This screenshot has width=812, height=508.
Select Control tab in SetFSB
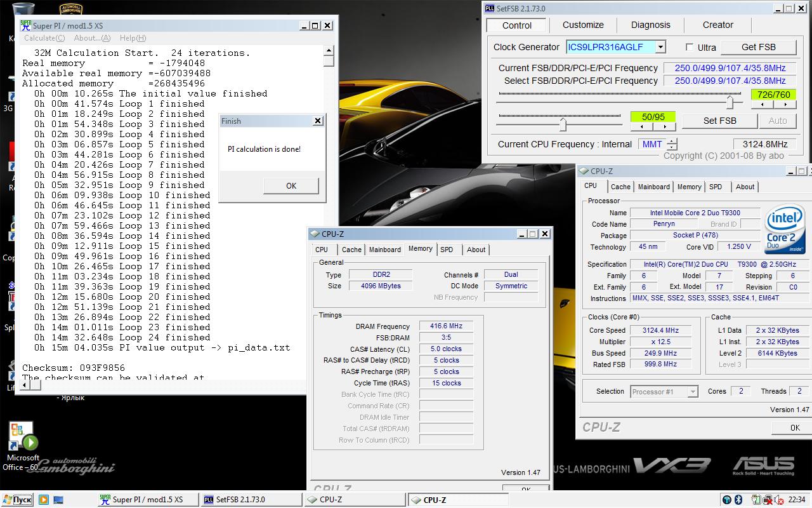point(516,25)
